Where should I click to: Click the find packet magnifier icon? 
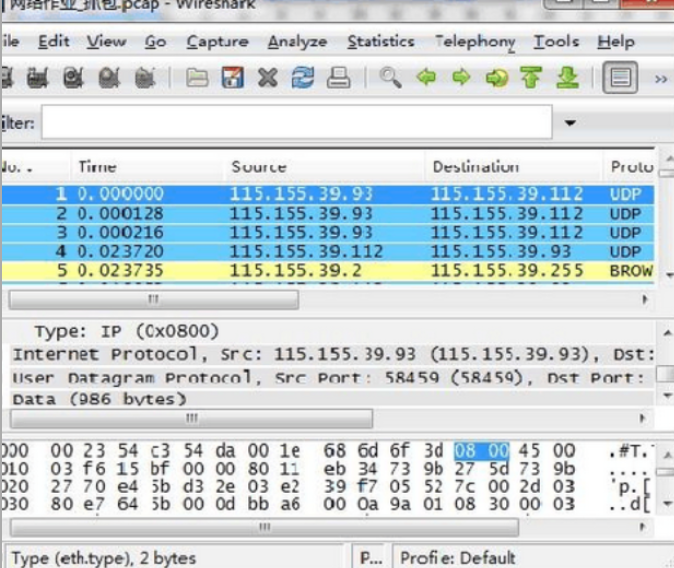tap(391, 78)
